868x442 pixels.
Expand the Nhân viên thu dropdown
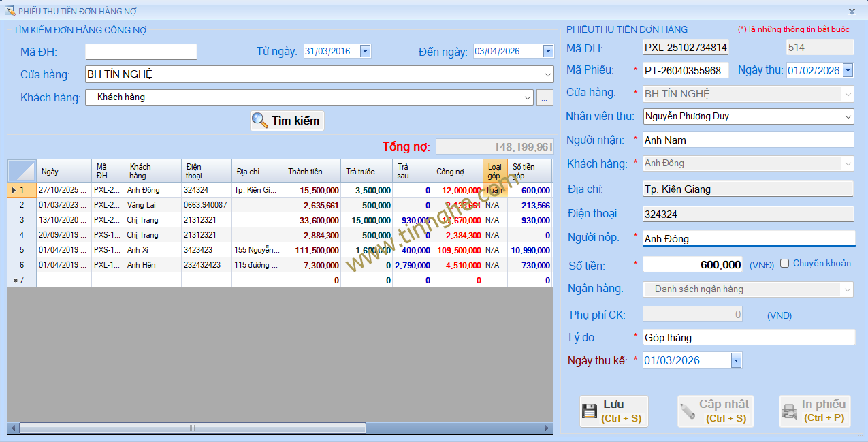coord(848,116)
